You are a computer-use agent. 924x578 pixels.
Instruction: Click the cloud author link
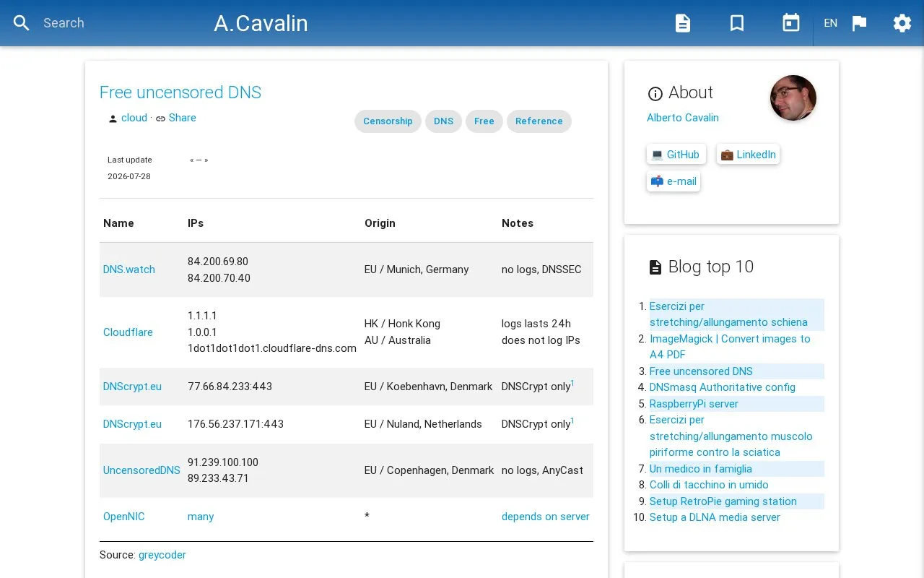coord(134,118)
